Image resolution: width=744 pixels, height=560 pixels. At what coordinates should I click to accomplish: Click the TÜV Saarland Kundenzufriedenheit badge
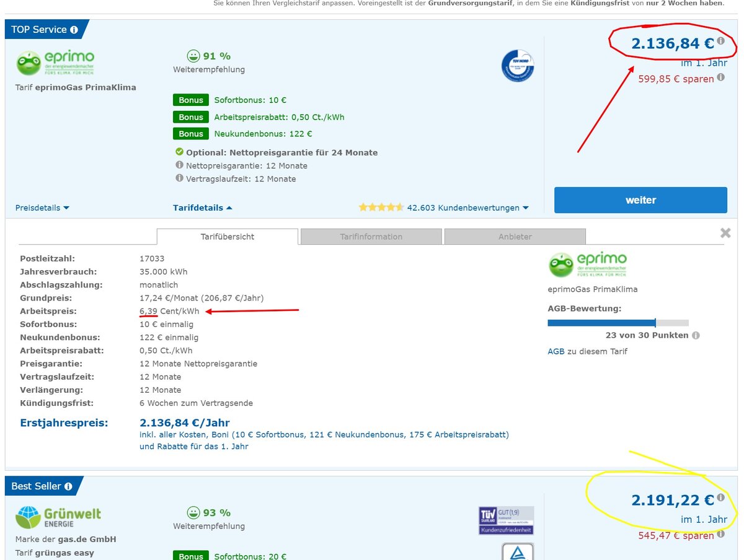click(506, 520)
